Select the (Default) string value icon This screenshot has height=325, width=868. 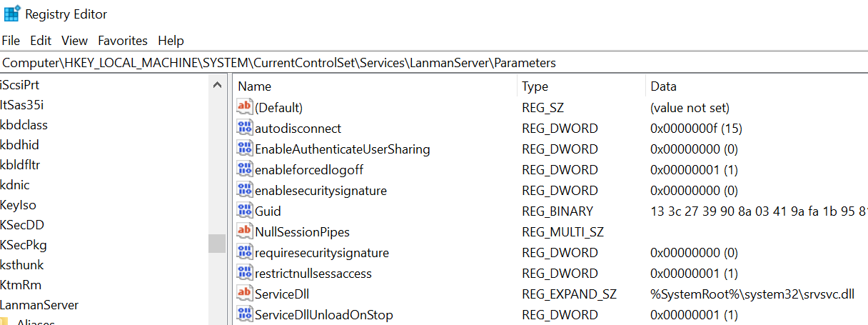[245, 107]
